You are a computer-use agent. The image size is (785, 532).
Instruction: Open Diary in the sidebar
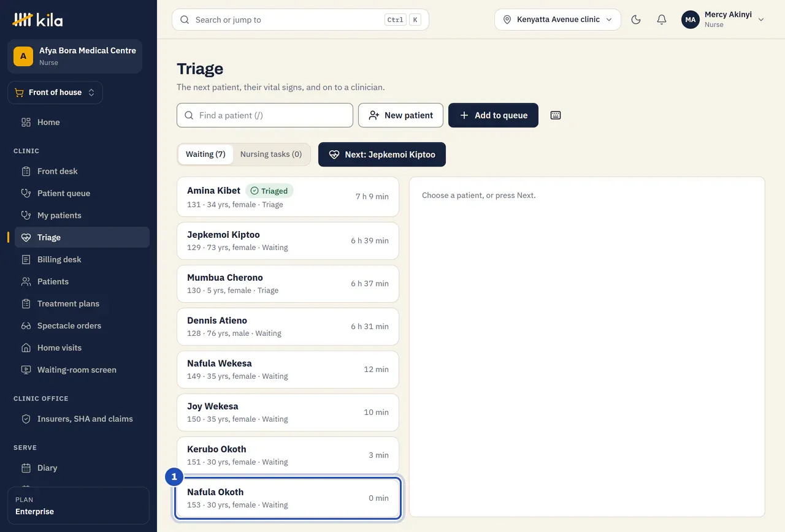(82, 468)
